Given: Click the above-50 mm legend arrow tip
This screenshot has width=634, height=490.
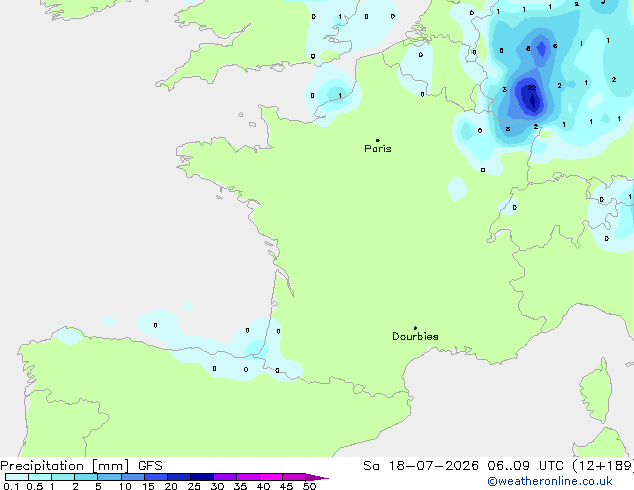Looking at the screenshot, I should [317, 477].
